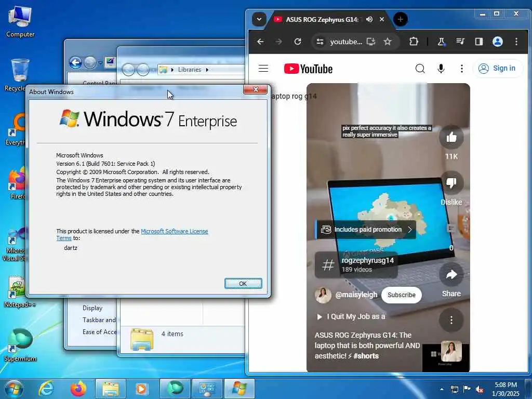Open the short's more options menu
Viewport: 532px width, 399px height.
tap(451, 320)
